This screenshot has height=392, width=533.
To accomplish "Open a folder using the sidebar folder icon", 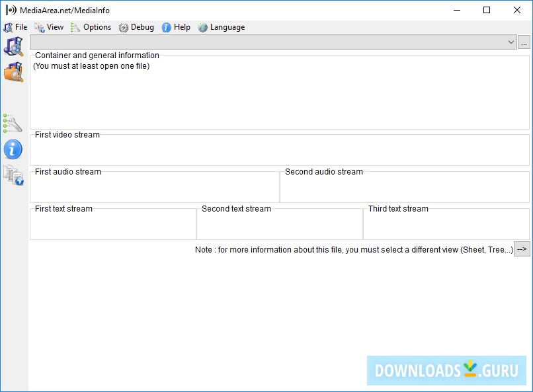I will [13, 72].
